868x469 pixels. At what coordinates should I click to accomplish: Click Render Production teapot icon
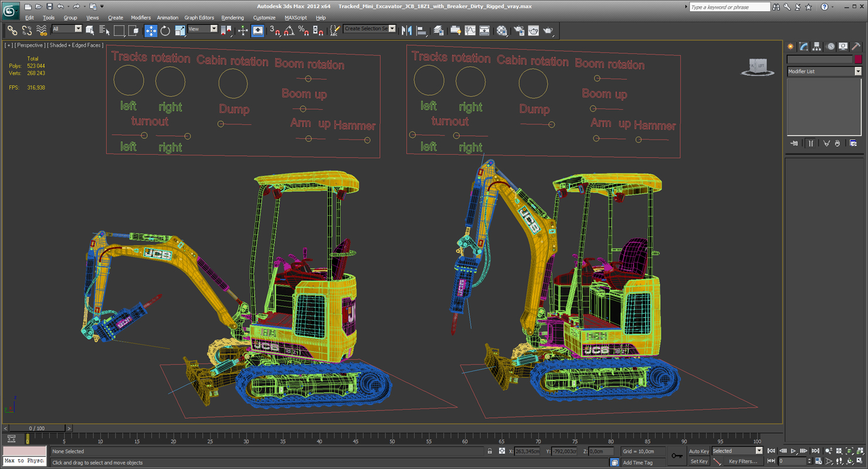point(548,30)
